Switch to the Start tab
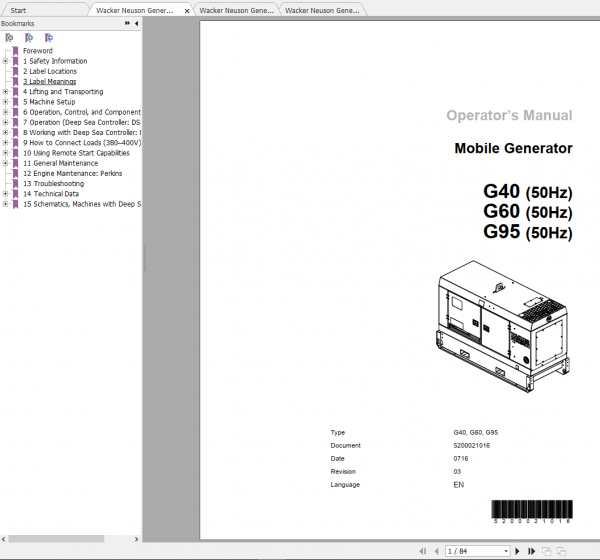Screen dimensions: 600x560 pos(18,11)
